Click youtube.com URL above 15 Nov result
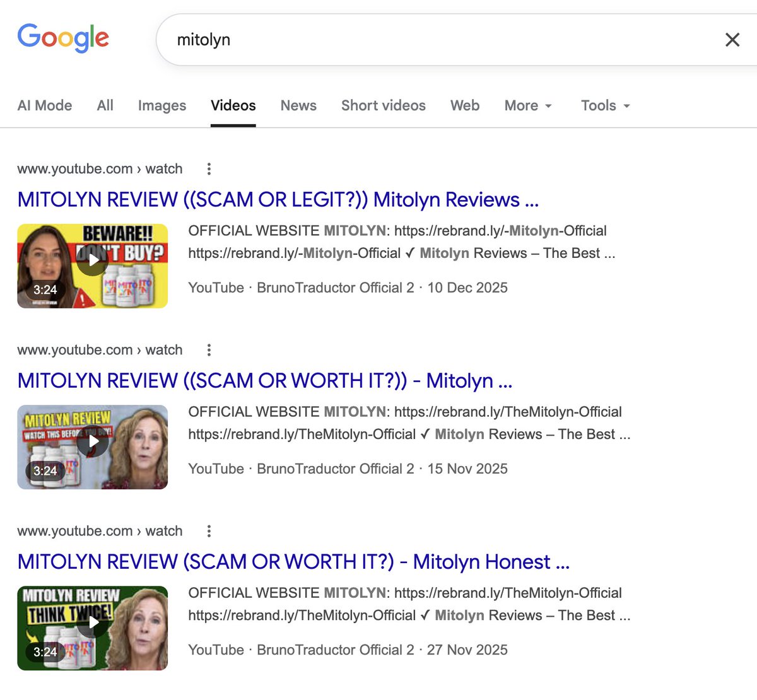 coord(100,350)
